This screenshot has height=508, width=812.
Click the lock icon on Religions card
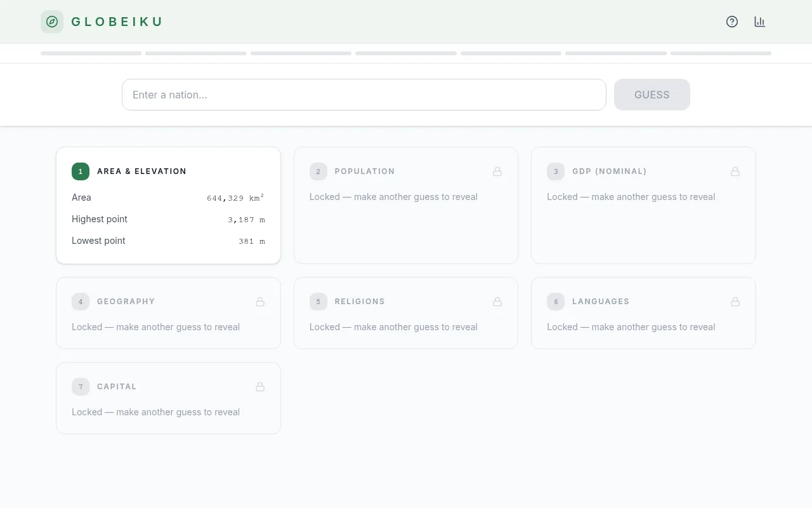(x=497, y=302)
